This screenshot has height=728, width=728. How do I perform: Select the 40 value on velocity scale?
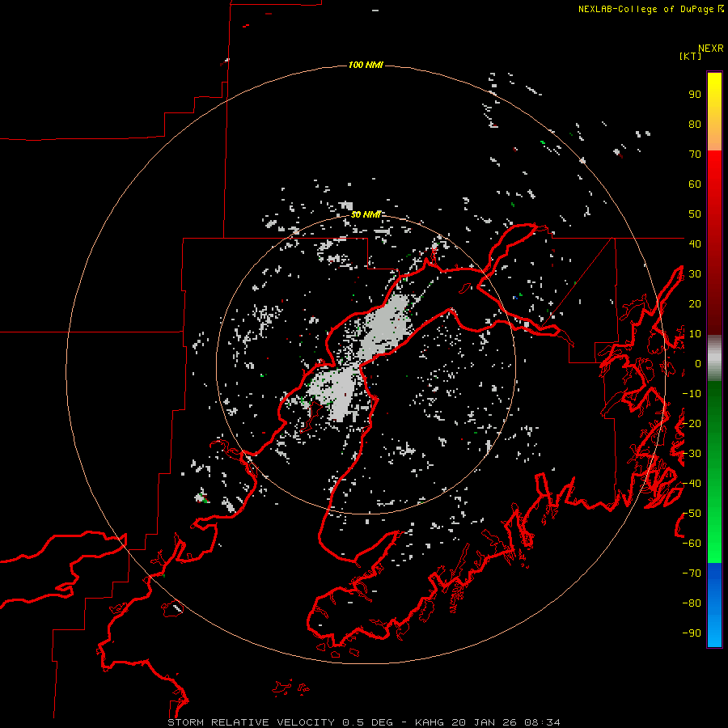[695, 244]
